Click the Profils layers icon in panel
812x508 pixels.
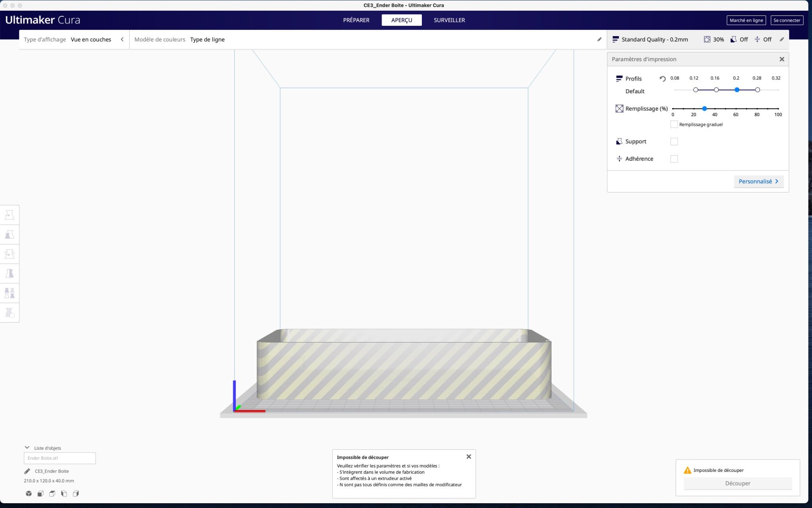point(619,79)
